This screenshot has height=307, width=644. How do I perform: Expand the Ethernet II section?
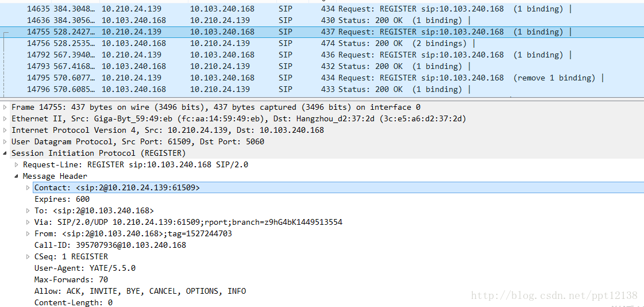point(6,119)
